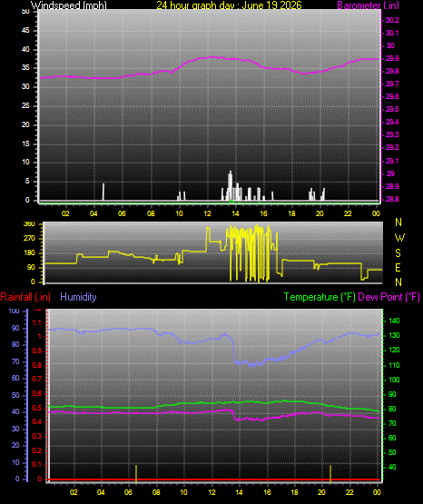Click the '140' temperature axis value

(394, 321)
